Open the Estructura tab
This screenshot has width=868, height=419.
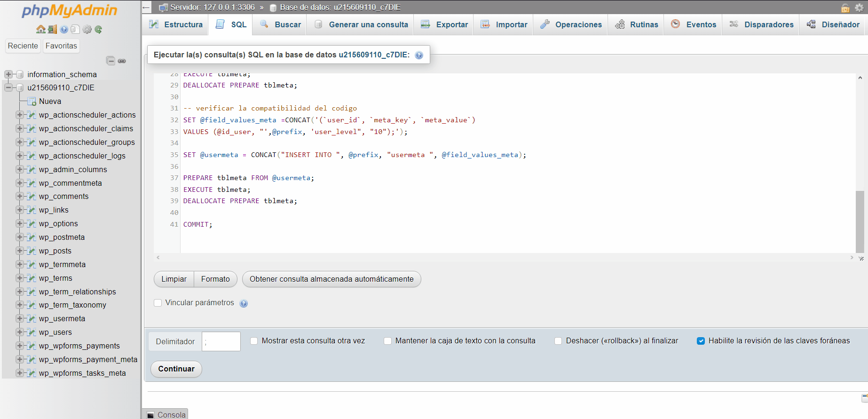(176, 24)
